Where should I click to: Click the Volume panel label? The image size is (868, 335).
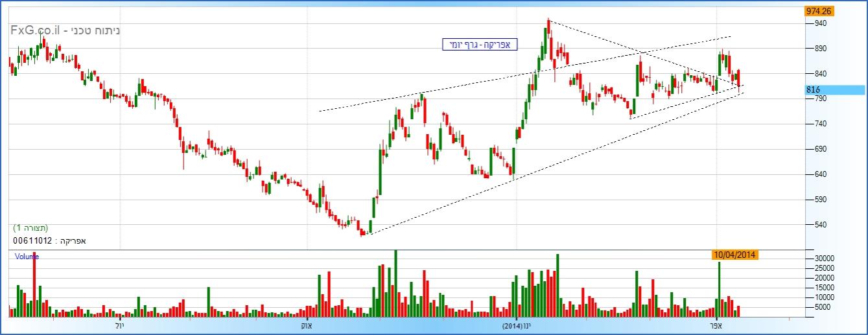[x=27, y=257]
